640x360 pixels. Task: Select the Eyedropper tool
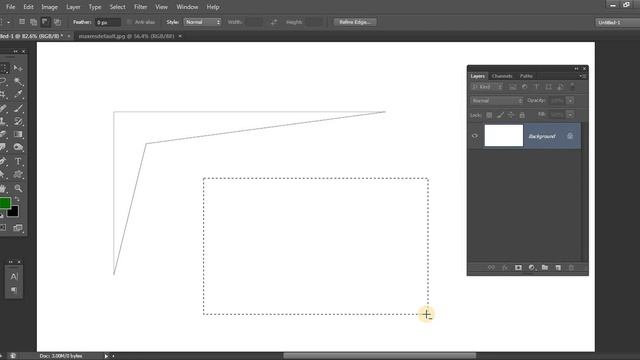pyautogui.click(x=18, y=95)
